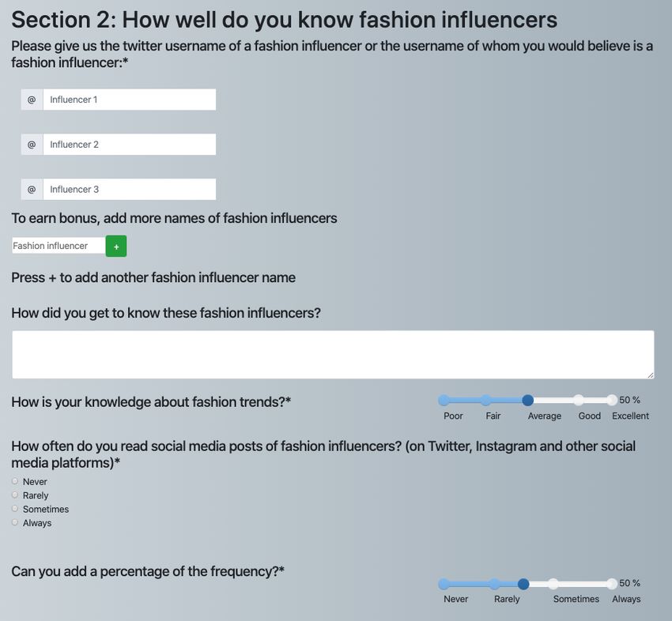Set fashion knowledge slider to Poor
The image size is (672, 621).
click(x=444, y=400)
